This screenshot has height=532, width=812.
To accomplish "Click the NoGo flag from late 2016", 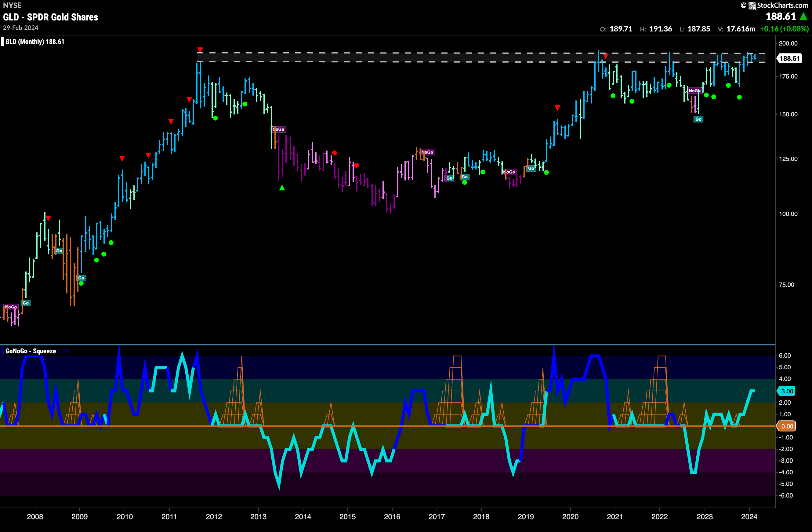I will tap(427, 152).
